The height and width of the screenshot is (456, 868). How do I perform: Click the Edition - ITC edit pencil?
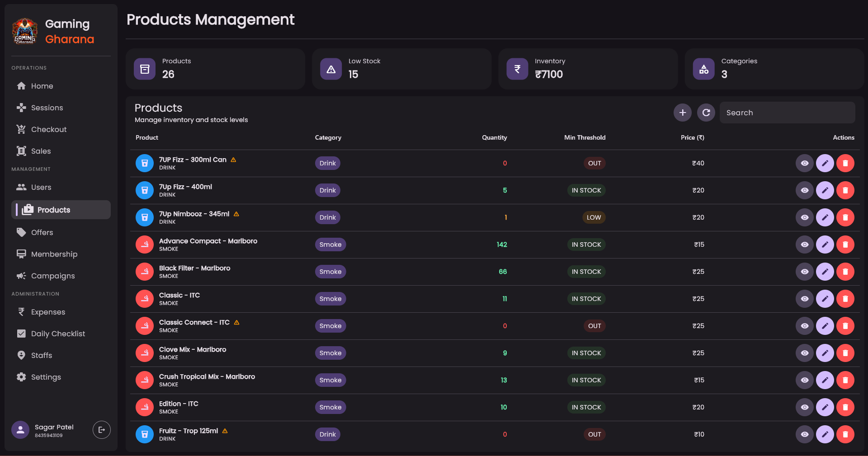(825, 407)
